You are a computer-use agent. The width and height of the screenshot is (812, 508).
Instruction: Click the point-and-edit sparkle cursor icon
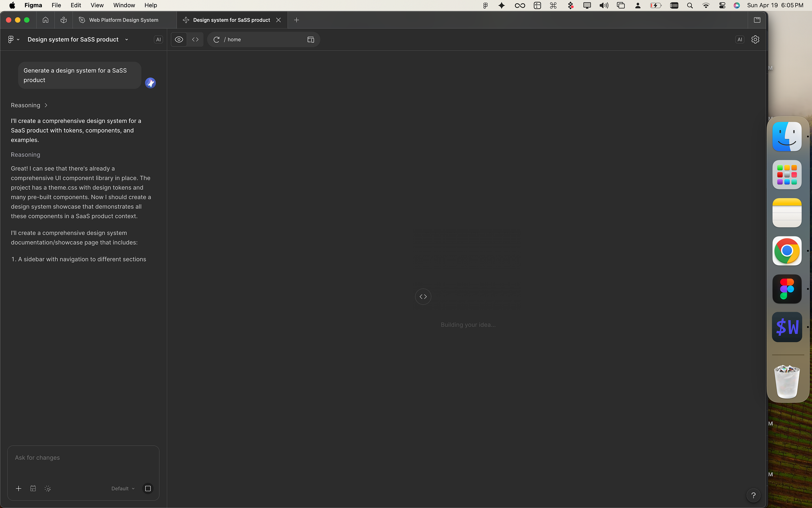48,489
